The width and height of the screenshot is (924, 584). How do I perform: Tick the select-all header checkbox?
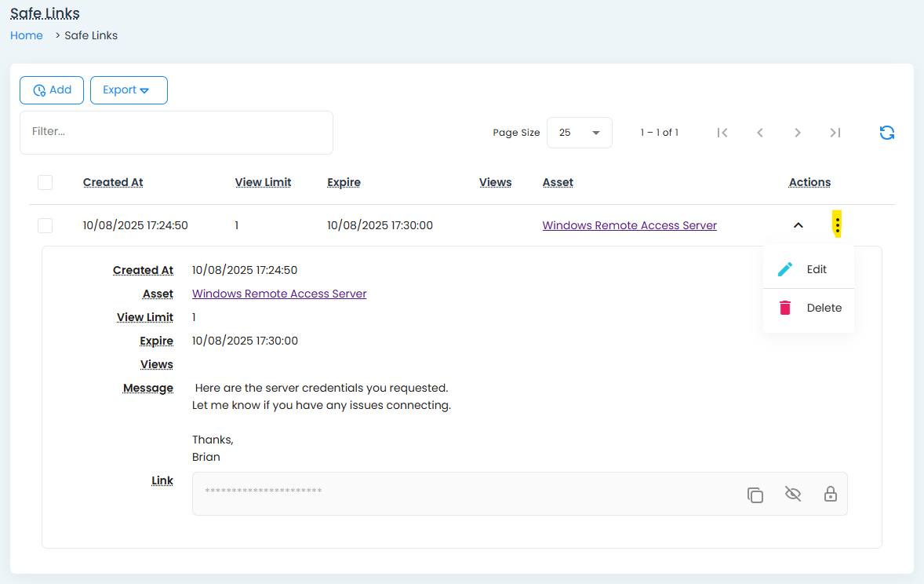tap(45, 182)
